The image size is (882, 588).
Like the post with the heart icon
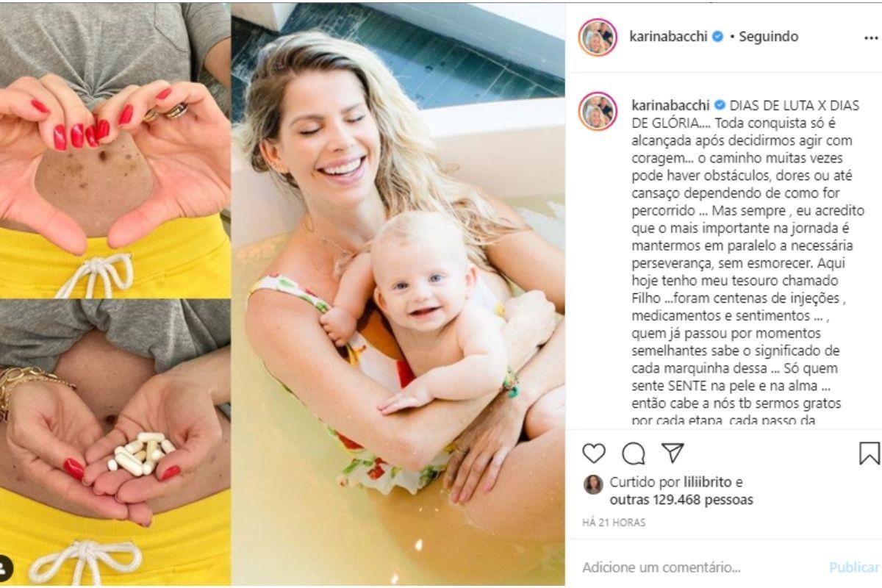[594, 453]
